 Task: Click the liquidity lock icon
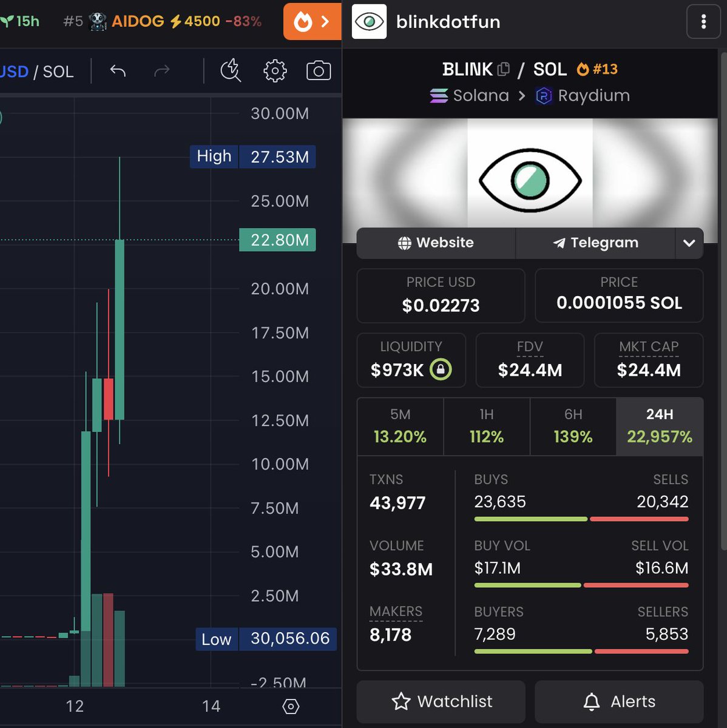(441, 369)
